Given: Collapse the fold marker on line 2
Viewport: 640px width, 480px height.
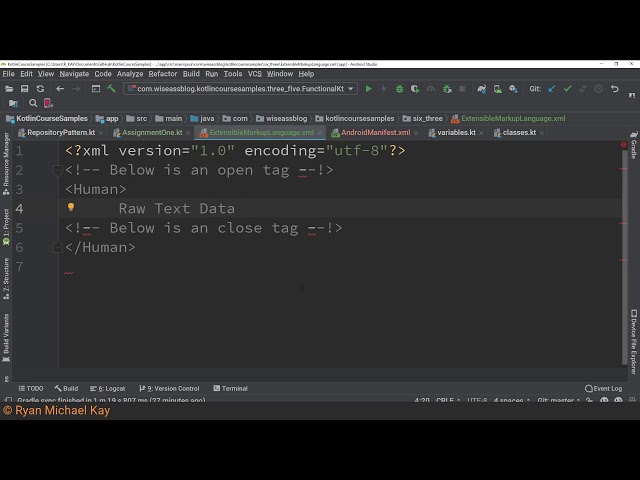Looking at the screenshot, I should (x=58, y=170).
